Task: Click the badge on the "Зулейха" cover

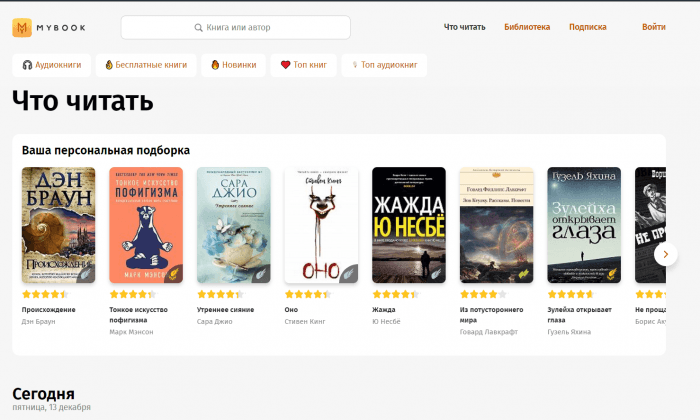Action: click(612, 274)
